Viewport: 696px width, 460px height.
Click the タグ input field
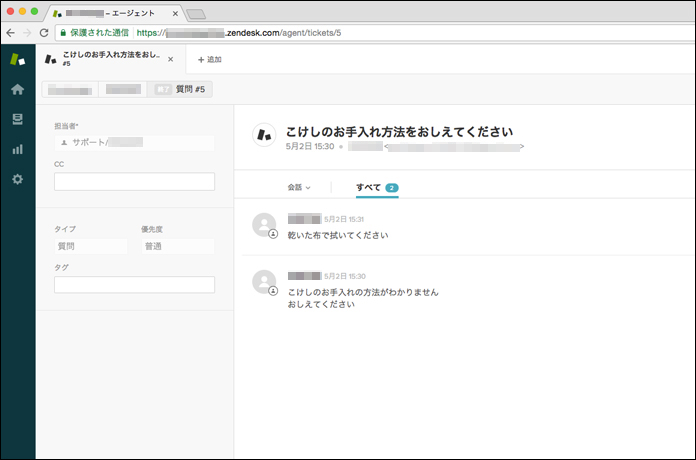click(134, 285)
